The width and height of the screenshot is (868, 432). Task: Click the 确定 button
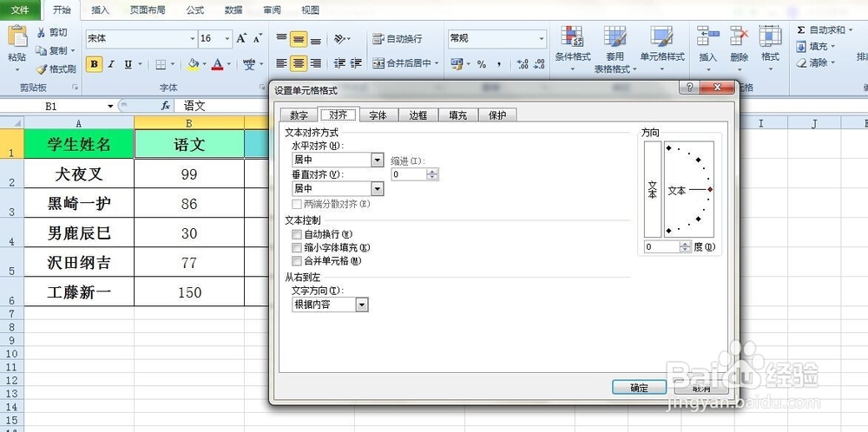(640, 388)
